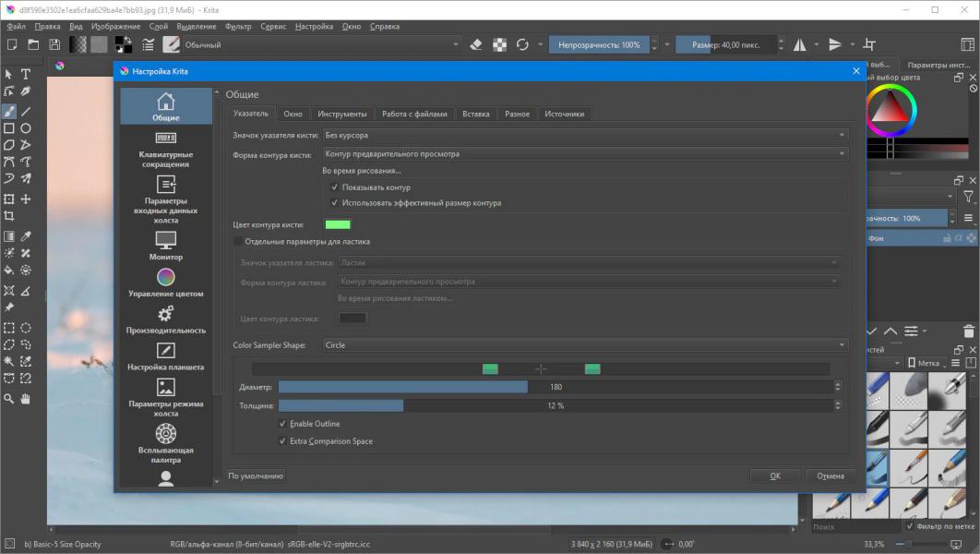980x554 pixels.
Task: Open 'Значок указателя кисти' dropdown
Action: [584, 136]
